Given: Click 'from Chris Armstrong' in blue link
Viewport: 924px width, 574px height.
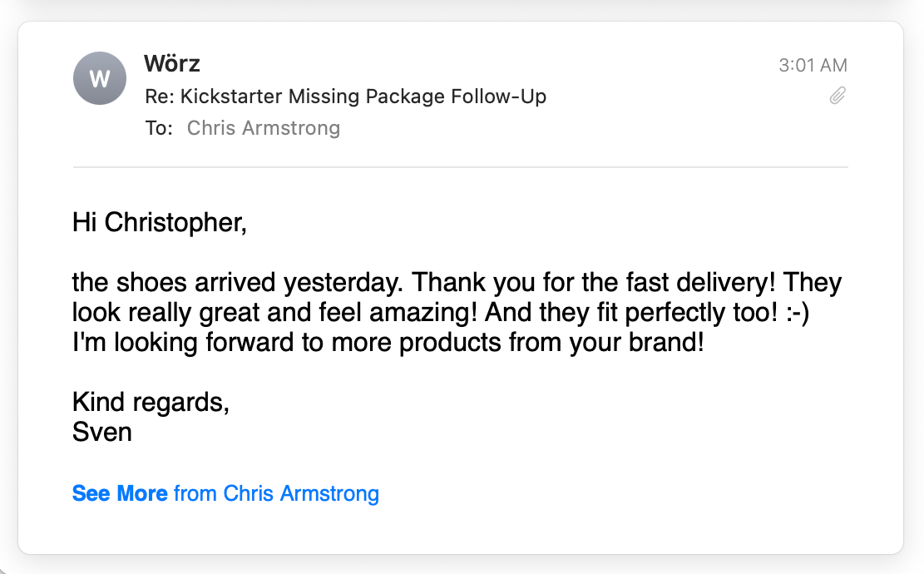Looking at the screenshot, I should (x=276, y=493).
